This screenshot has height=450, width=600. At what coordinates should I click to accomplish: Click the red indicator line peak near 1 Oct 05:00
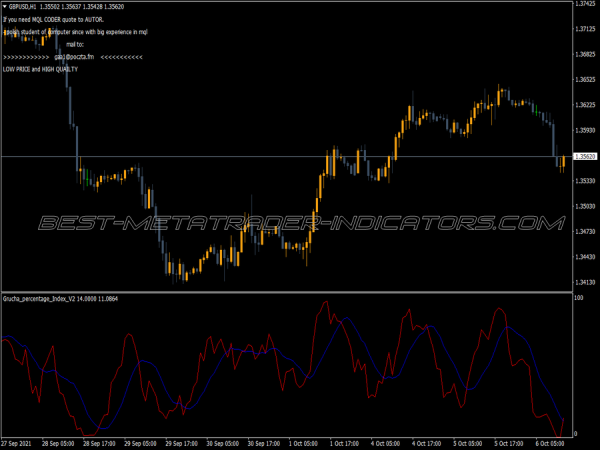point(326,303)
